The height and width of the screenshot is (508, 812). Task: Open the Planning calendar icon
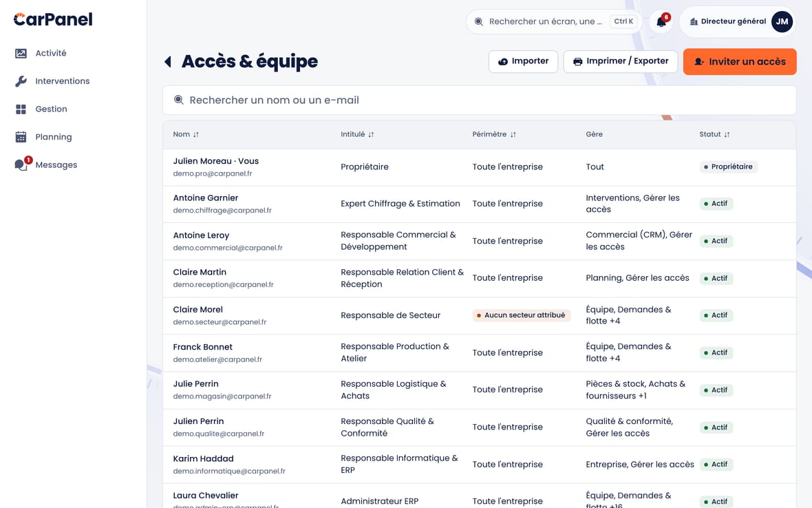(21, 137)
